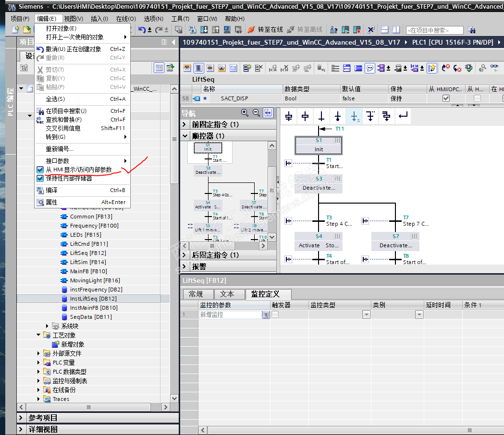The width and height of the screenshot is (504, 435).
Task: Open InstLiftSeq [DB12] in the project tree
Action: coord(93,299)
